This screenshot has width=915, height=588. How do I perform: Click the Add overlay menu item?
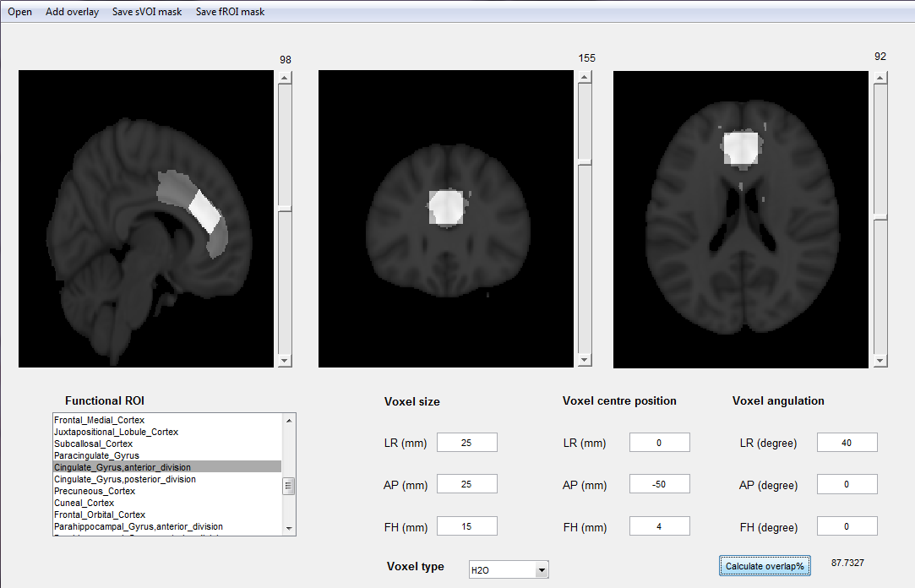[x=73, y=12]
